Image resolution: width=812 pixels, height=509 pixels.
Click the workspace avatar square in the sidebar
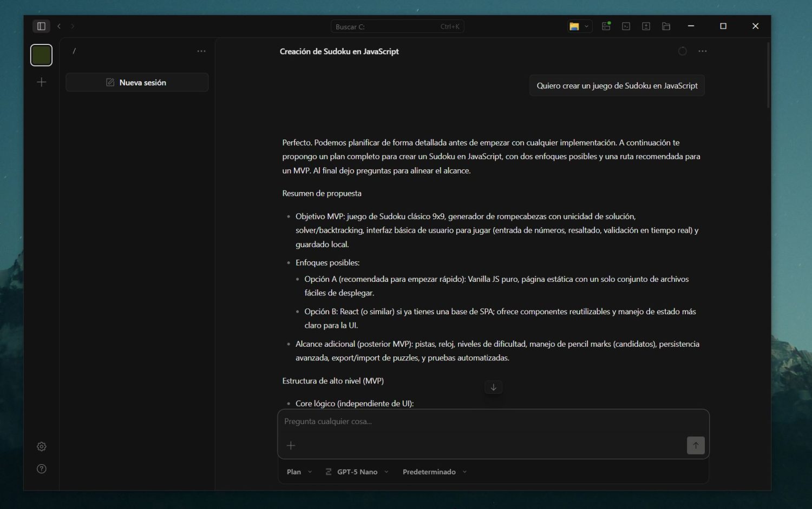[41, 55]
